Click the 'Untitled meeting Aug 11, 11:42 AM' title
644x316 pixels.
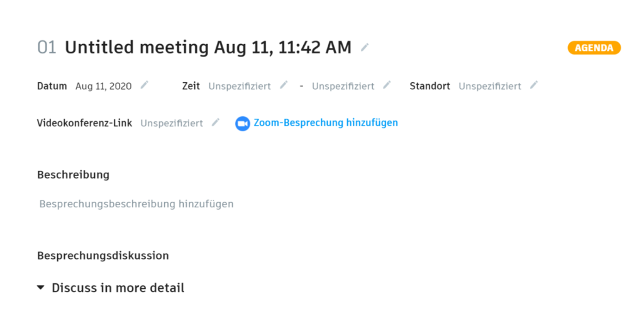(208, 47)
